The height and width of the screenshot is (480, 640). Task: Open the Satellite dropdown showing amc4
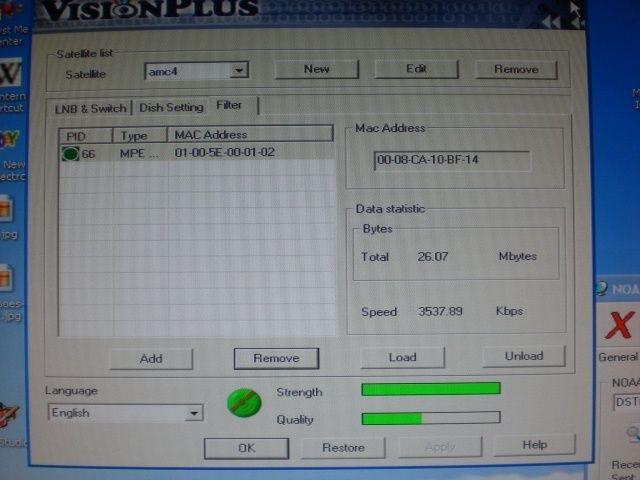[196, 71]
